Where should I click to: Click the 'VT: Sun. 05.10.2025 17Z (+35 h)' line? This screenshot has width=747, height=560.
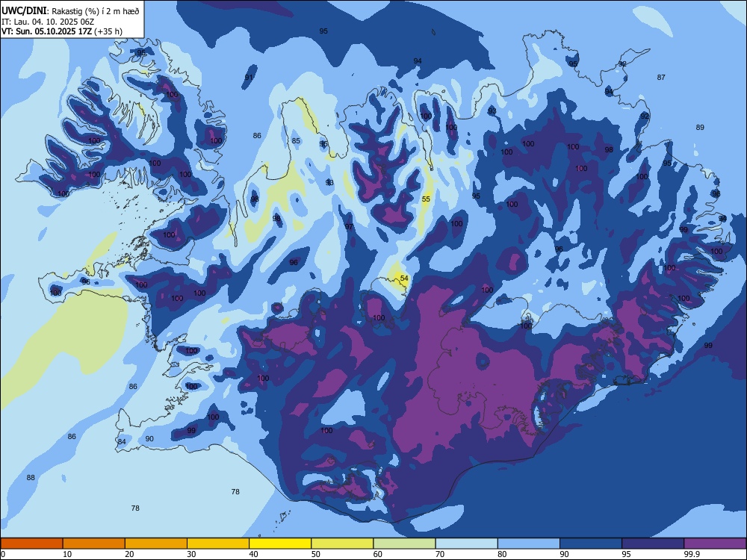click(x=62, y=31)
